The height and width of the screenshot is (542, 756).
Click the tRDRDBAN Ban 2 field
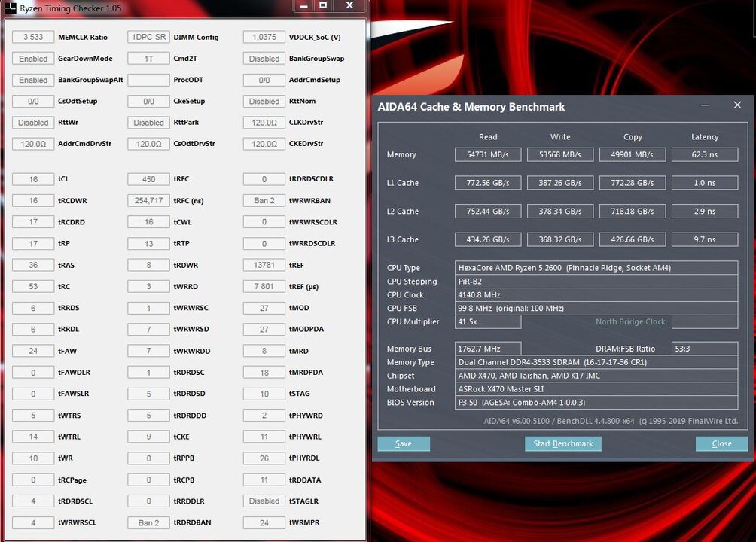point(148,522)
